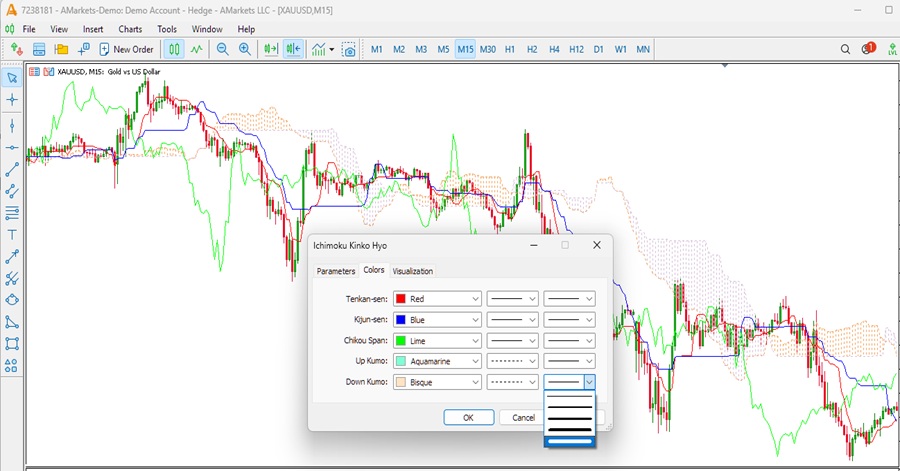Open Up Kumo dotted line style dropdown
This screenshot has width=900, height=471.
tap(513, 361)
